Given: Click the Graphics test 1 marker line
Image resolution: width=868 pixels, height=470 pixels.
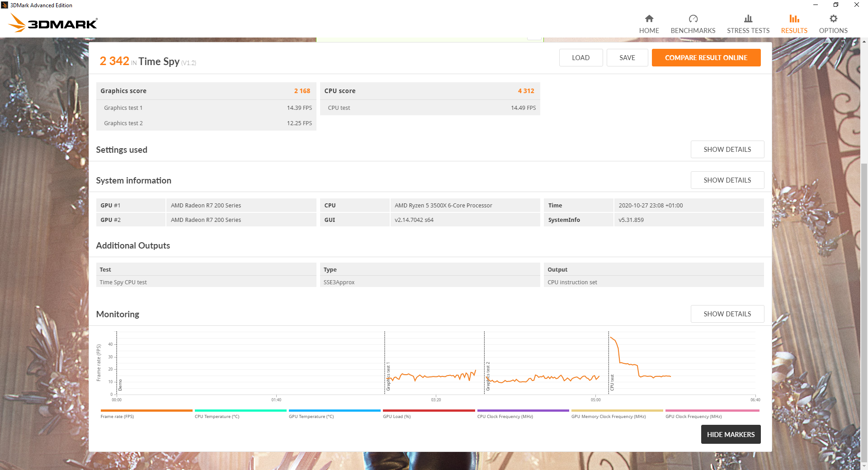Looking at the screenshot, I should click(385, 363).
